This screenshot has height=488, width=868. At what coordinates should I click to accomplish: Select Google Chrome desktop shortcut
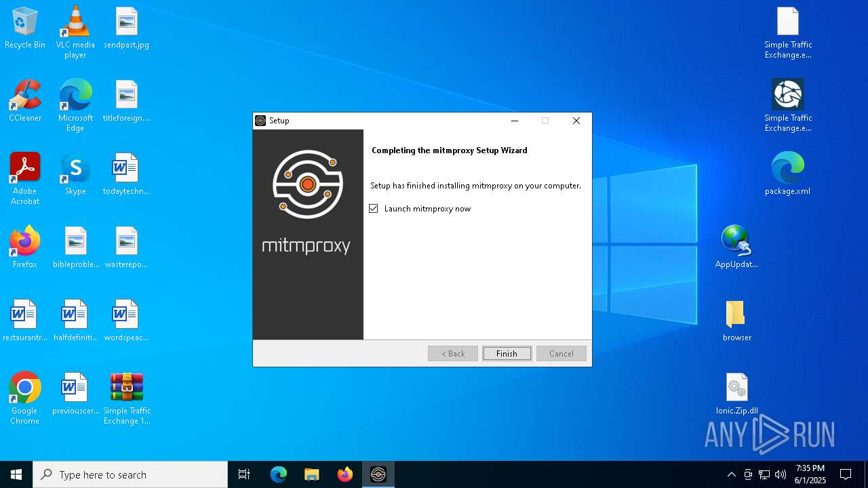coord(25,399)
